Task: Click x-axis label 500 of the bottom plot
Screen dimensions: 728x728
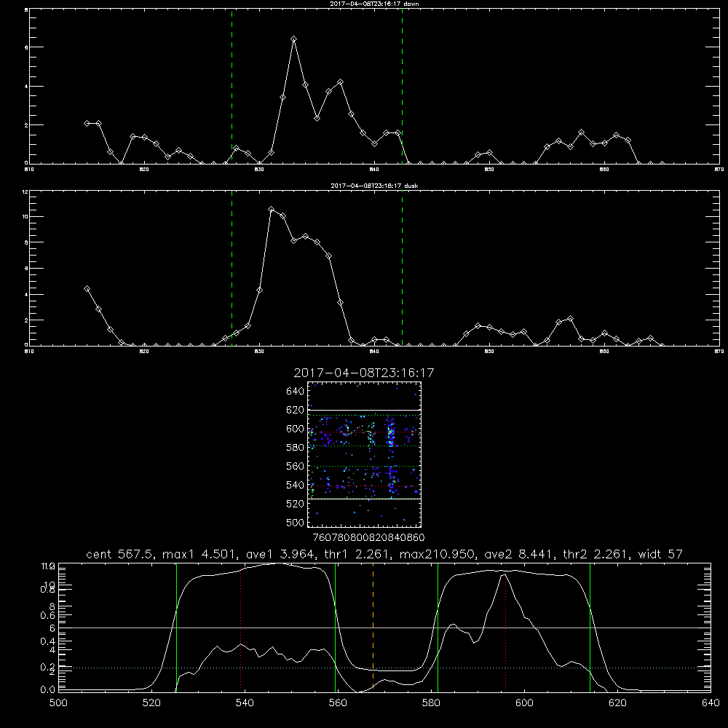Action: pyautogui.click(x=58, y=703)
